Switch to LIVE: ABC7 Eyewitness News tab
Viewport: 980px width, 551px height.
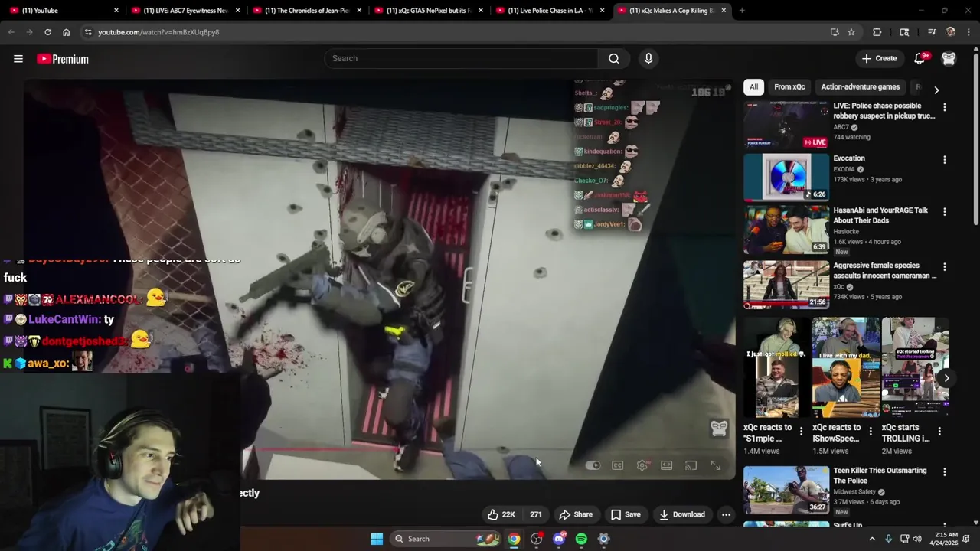186,11
